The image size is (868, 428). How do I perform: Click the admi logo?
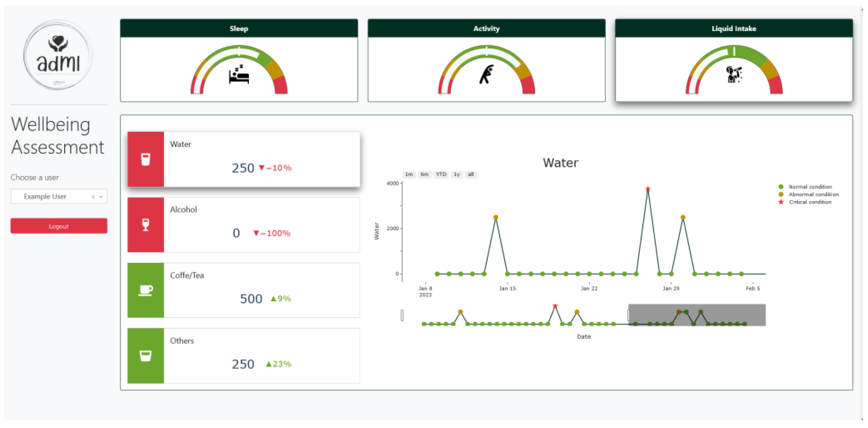[x=58, y=55]
